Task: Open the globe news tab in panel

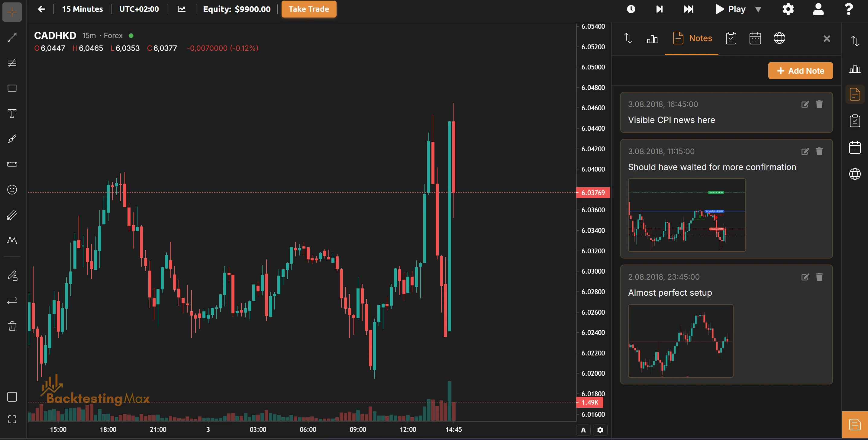Action: [779, 38]
